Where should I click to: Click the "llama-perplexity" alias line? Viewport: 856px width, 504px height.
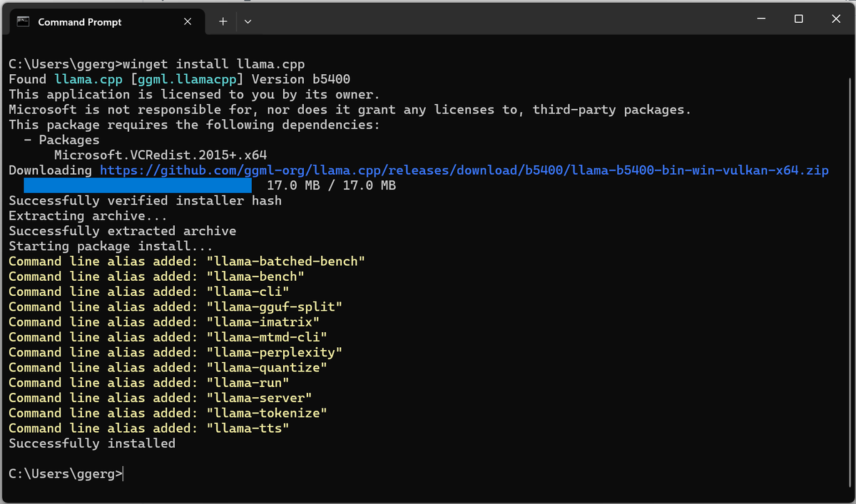(x=175, y=352)
